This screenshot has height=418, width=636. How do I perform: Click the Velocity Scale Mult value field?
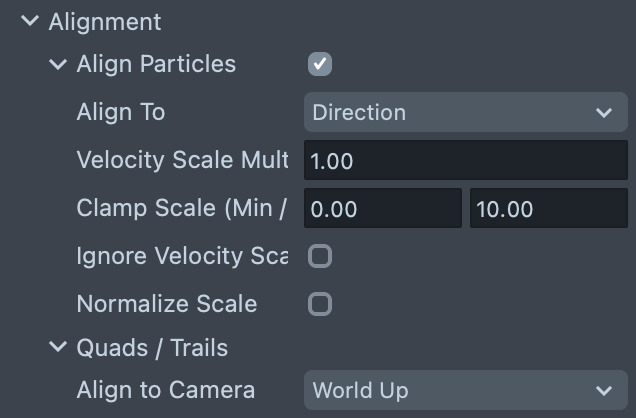point(465,161)
